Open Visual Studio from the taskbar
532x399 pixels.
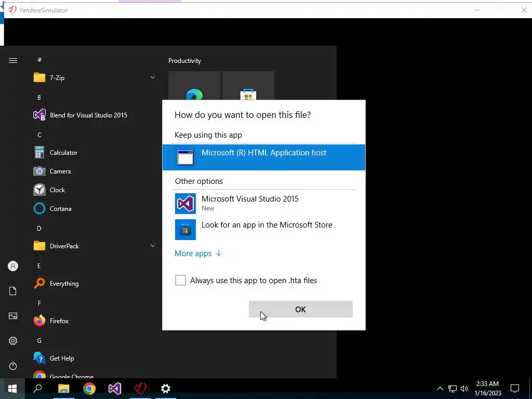pyautogui.click(x=115, y=389)
